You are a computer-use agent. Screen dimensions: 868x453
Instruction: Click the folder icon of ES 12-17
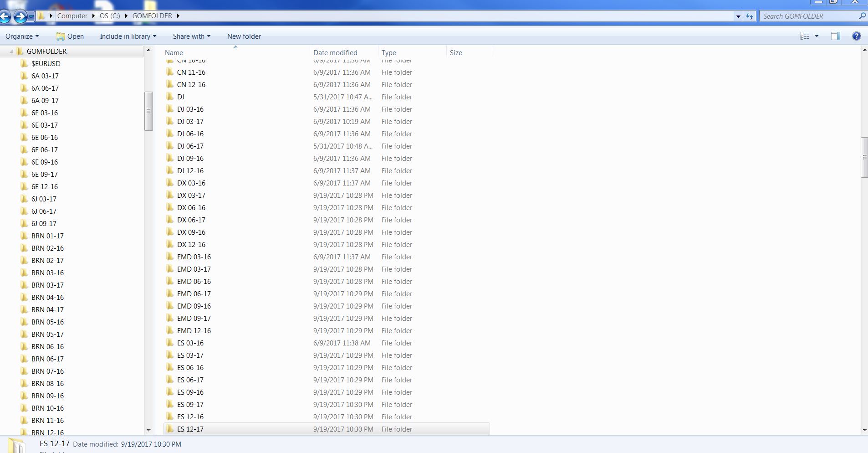click(x=169, y=429)
